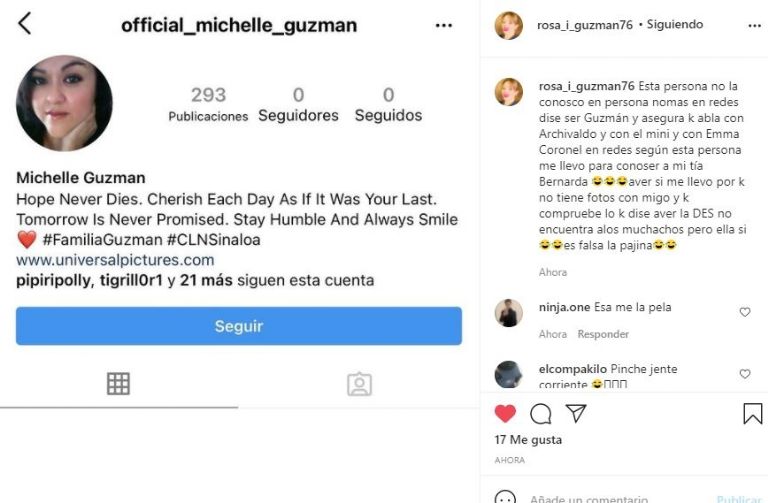
Task: Save post with bookmark icon
Action: 752,413
